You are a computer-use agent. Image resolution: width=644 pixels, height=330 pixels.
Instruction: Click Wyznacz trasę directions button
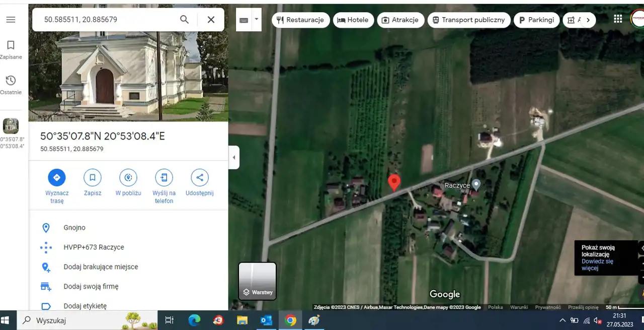coord(57,177)
